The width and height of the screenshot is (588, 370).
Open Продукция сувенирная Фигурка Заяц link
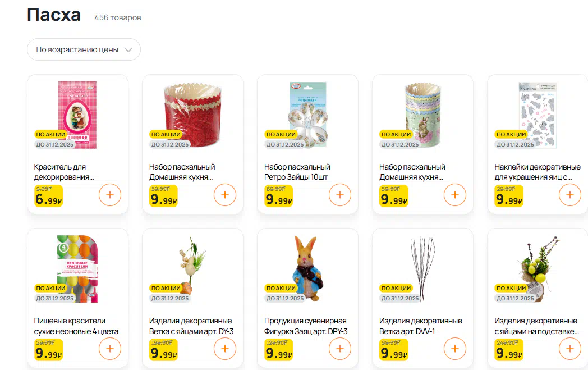click(306, 326)
